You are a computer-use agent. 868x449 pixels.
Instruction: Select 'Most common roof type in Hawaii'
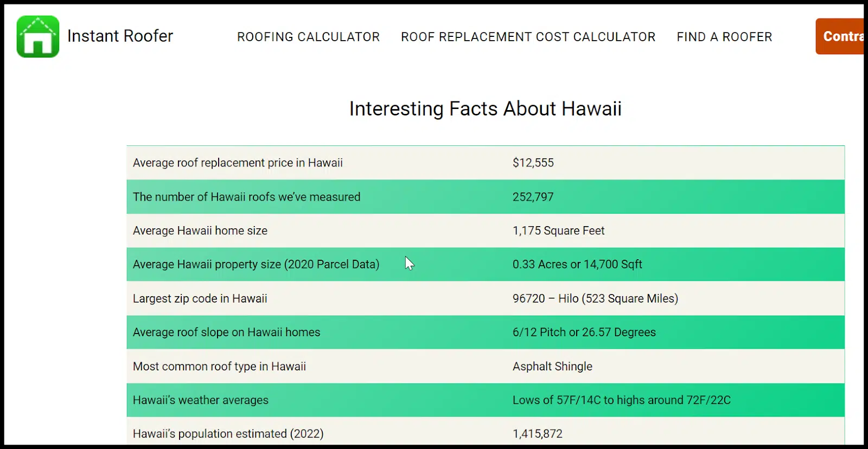(x=220, y=367)
